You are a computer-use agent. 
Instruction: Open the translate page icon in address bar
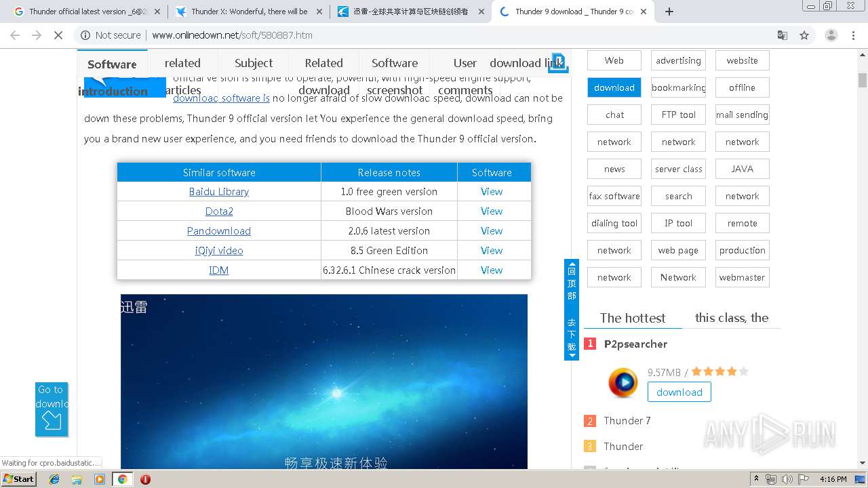click(x=783, y=35)
